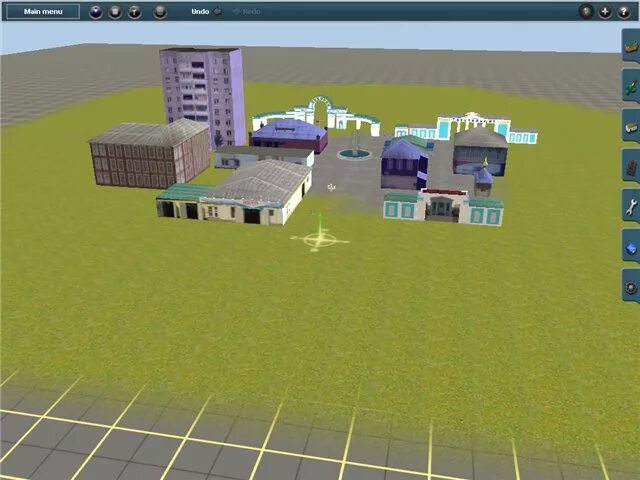
Task: Click the dimmed Redo button
Action: tap(247, 11)
